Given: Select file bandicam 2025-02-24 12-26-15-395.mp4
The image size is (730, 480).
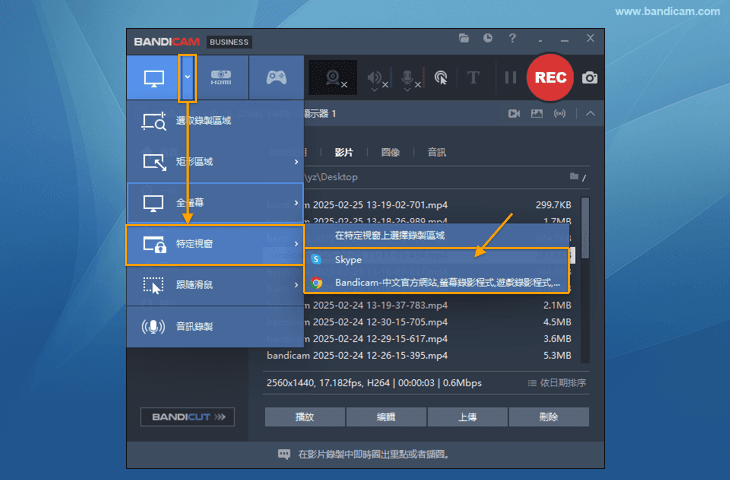Looking at the screenshot, I should (419, 356).
